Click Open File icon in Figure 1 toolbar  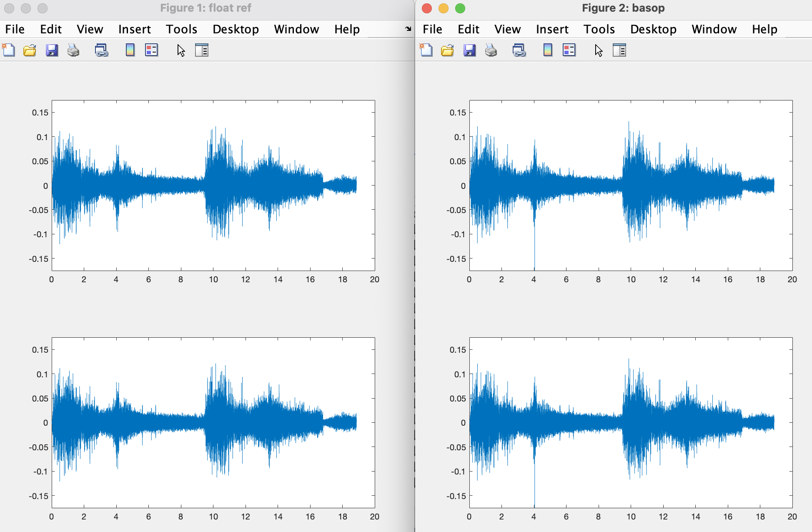[x=30, y=50]
